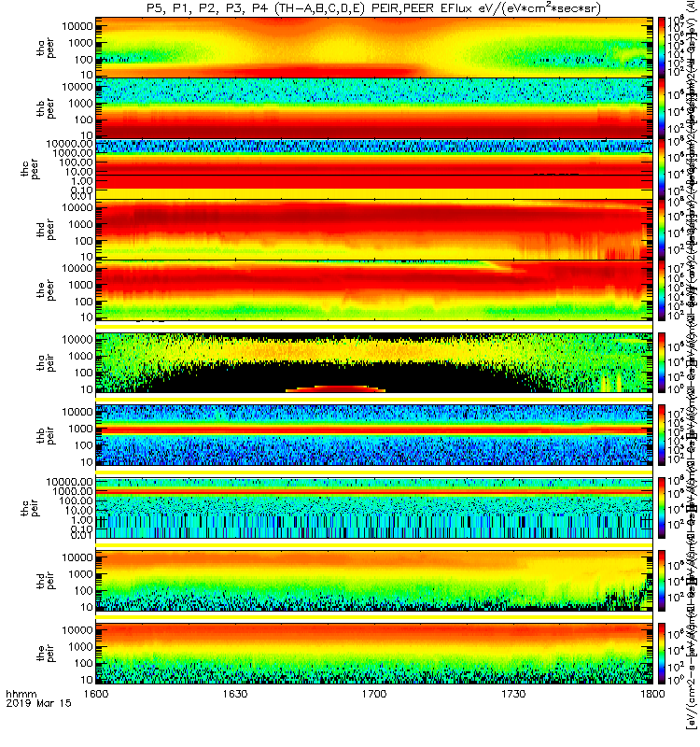Image resolution: width=700 pixels, height=747 pixels.
Task: Click the color bar beside thd peer panel
Action: (x=662, y=229)
